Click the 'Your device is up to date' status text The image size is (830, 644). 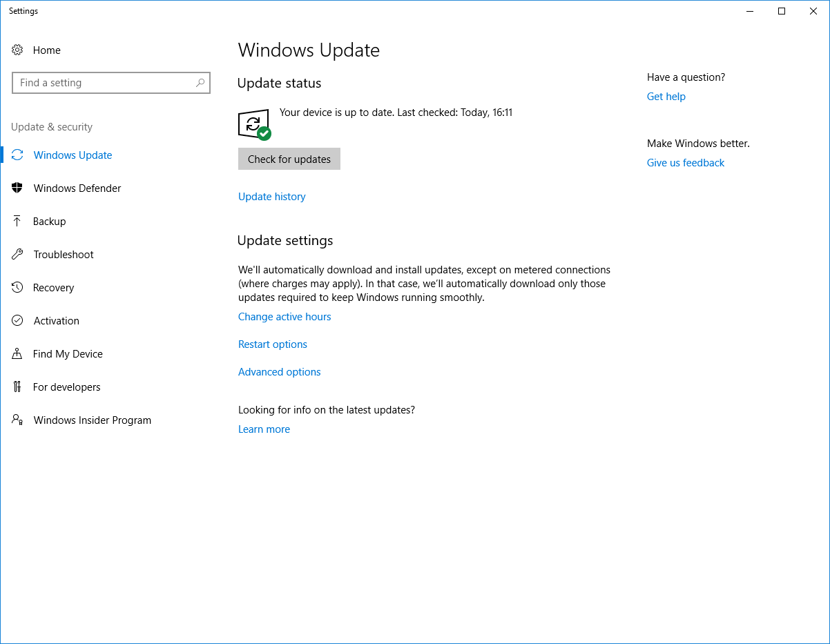[396, 112]
